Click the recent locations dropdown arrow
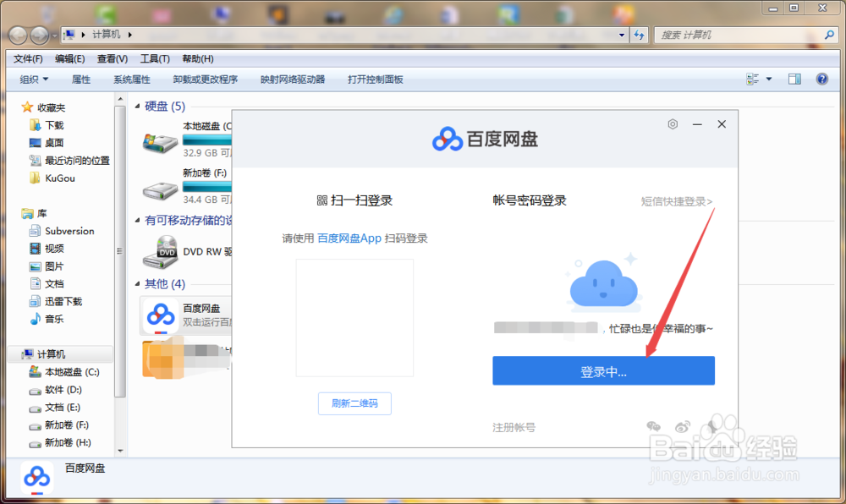Screen dimensions: 846x504 pos(54,36)
